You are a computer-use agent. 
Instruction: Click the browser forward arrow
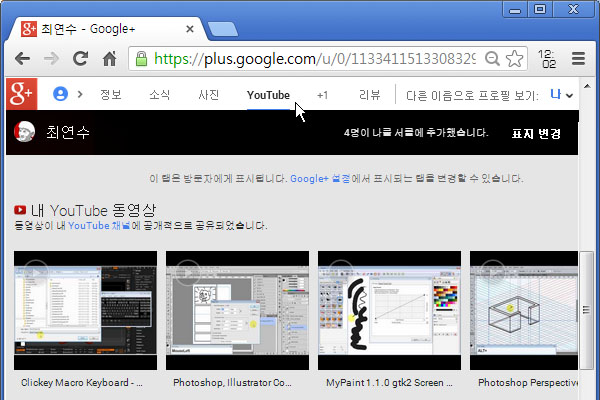coord(51,59)
